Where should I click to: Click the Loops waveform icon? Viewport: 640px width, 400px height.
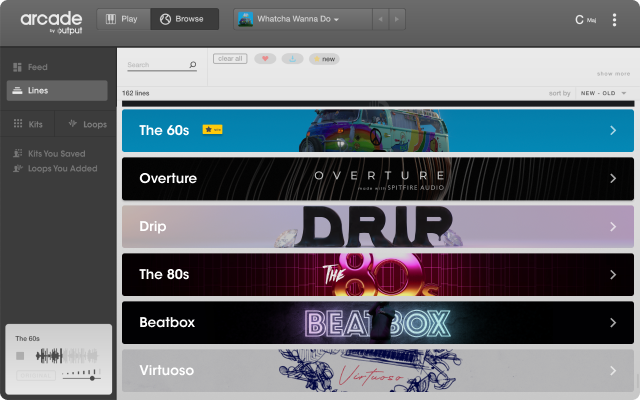[x=73, y=123]
